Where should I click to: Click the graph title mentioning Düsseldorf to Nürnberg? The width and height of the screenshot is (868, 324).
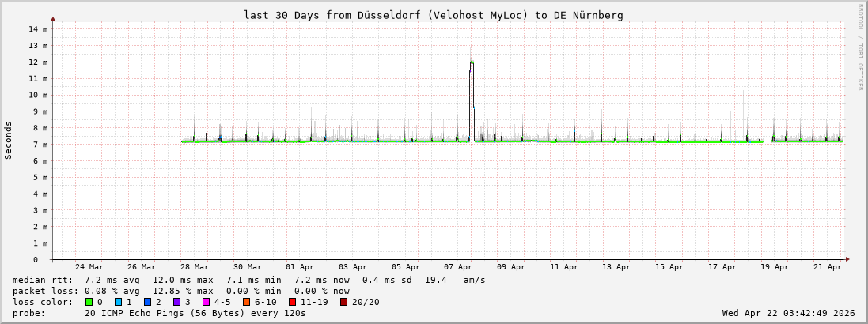tap(433, 15)
